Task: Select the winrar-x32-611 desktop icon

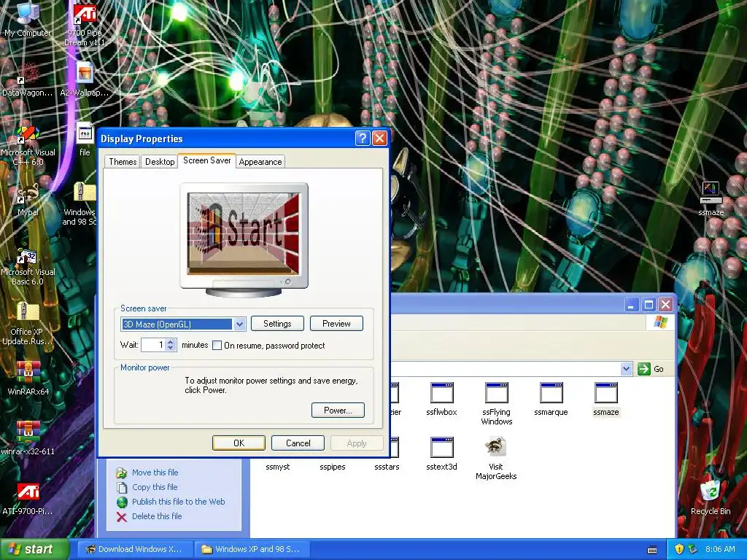Action: click(28, 438)
